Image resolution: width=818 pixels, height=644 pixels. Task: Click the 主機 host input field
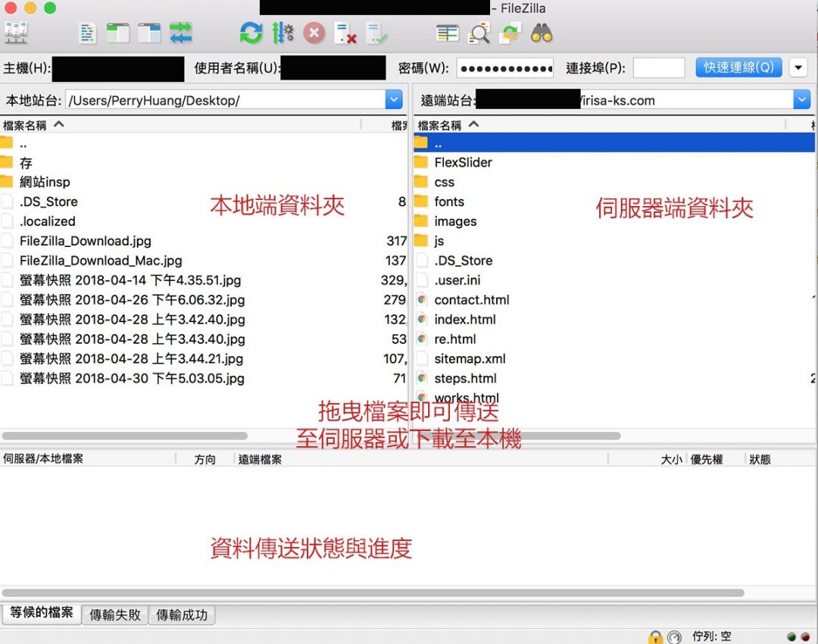tap(118, 68)
